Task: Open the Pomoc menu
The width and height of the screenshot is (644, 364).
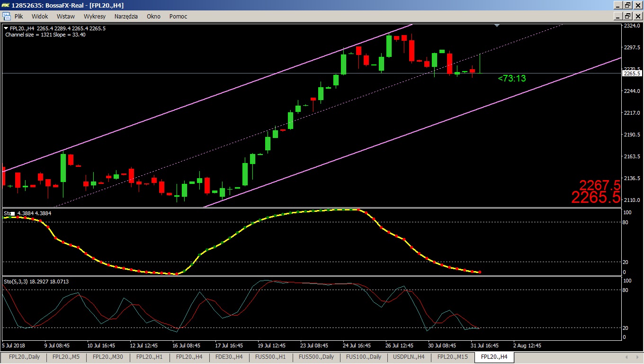Action: click(178, 16)
